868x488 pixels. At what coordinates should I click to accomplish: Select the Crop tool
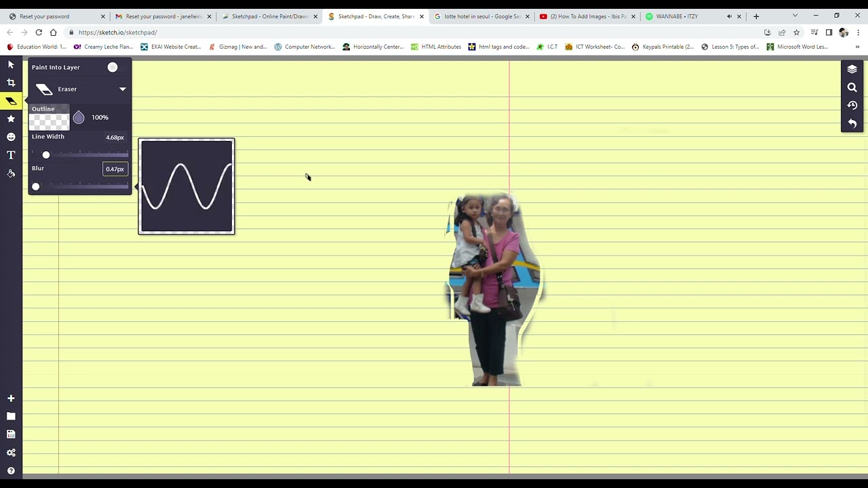click(11, 83)
